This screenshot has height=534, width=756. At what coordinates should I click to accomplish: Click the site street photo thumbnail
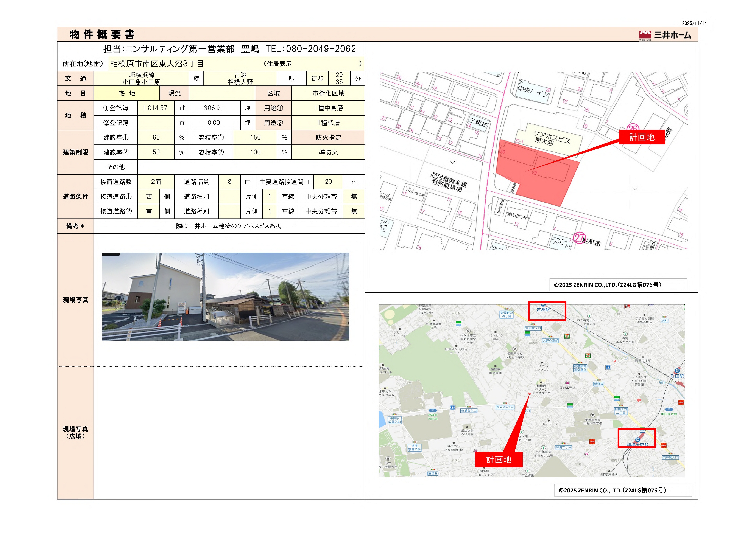coord(226,296)
